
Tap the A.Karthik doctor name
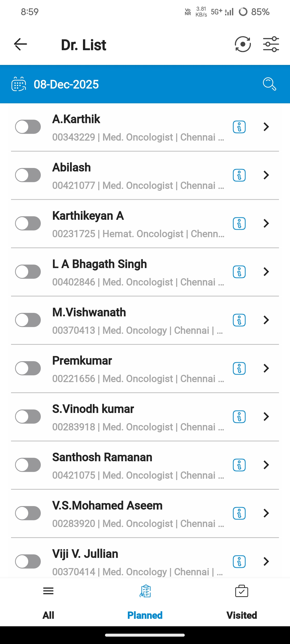(x=76, y=119)
